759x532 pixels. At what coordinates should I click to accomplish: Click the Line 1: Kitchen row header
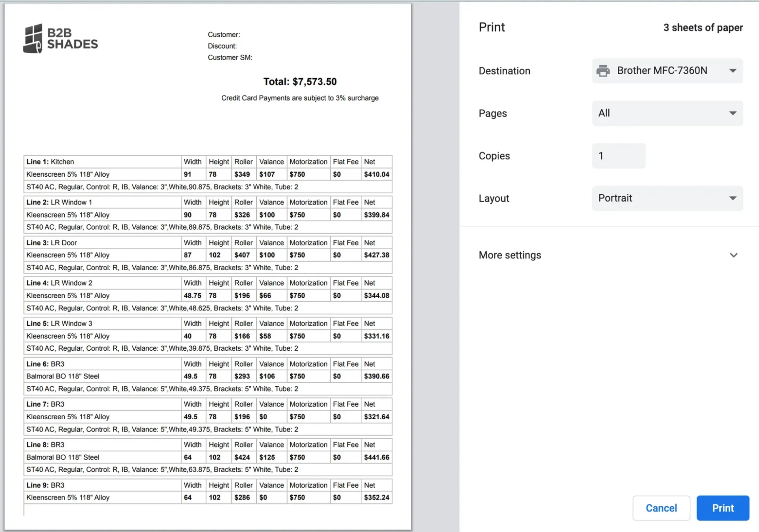tap(51, 162)
